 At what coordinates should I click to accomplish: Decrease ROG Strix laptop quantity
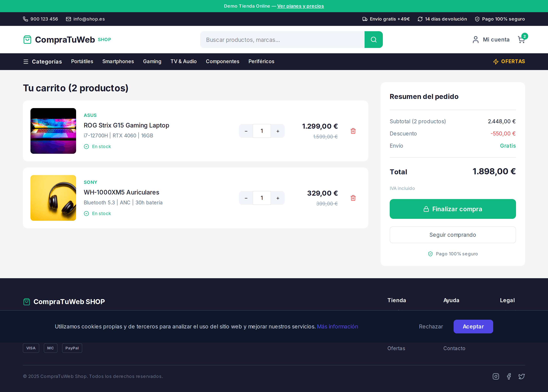pyautogui.click(x=246, y=131)
